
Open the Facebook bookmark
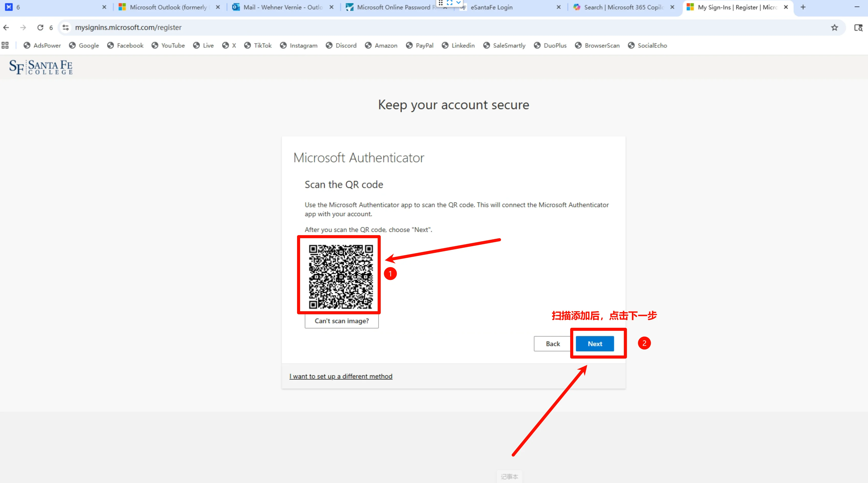pos(125,45)
